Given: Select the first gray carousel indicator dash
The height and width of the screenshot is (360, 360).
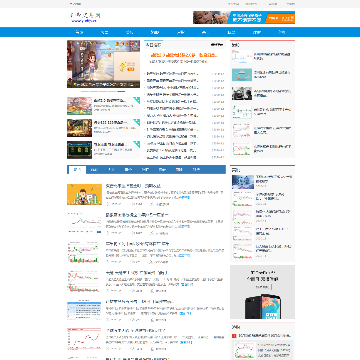Looking at the screenshot, I should [x=85, y=91].
